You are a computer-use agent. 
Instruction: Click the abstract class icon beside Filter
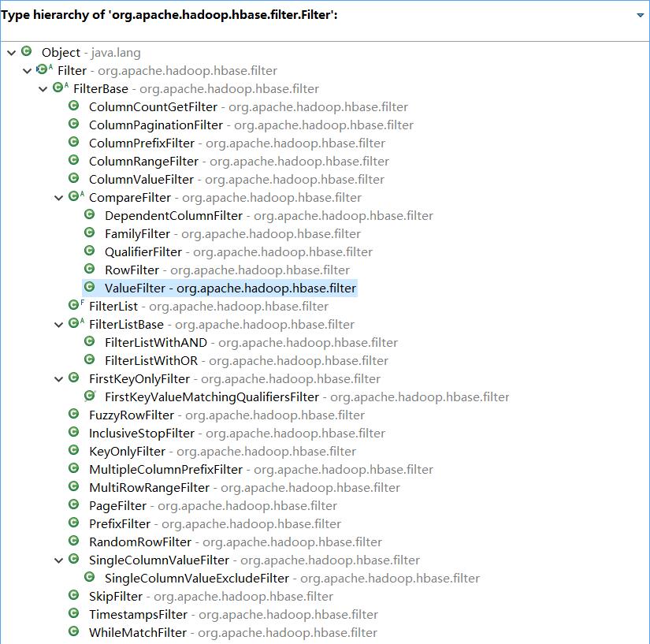point(44,69)
